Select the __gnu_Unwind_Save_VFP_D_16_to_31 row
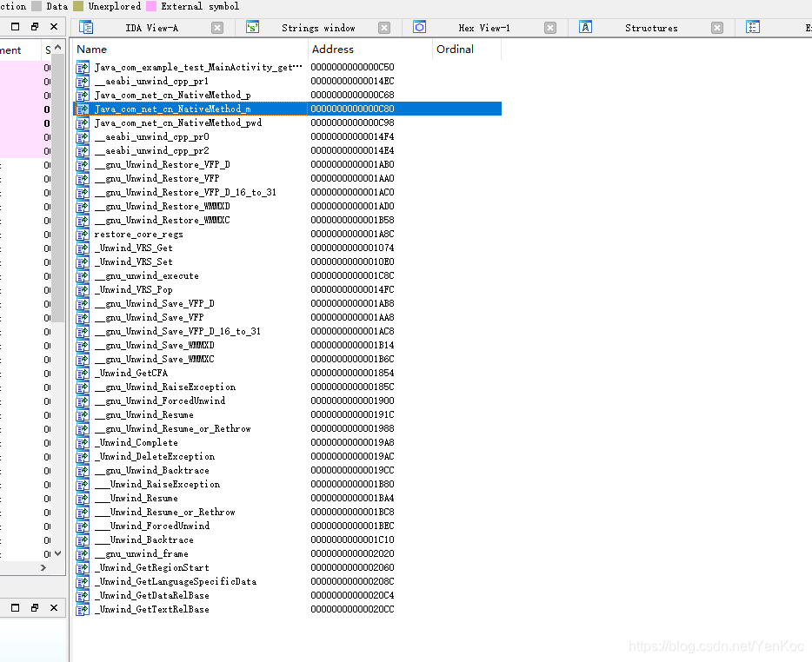 click(x=288, y=331)
